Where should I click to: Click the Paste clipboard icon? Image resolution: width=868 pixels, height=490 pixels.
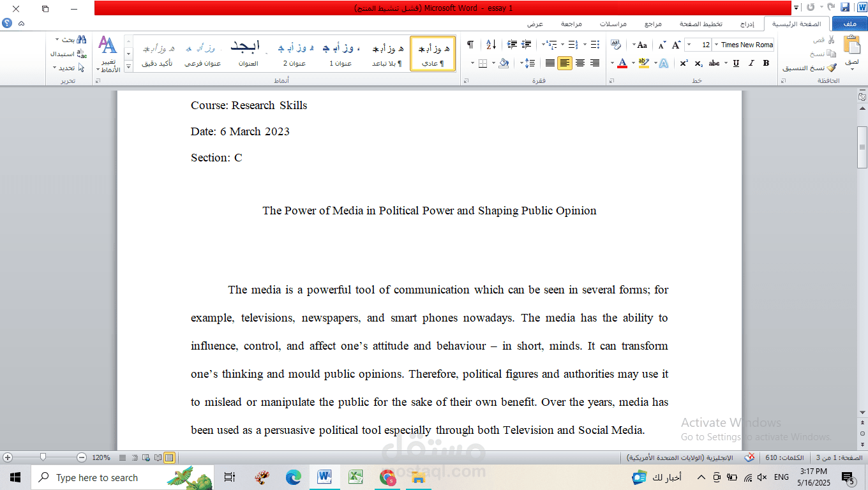point(851,45)
